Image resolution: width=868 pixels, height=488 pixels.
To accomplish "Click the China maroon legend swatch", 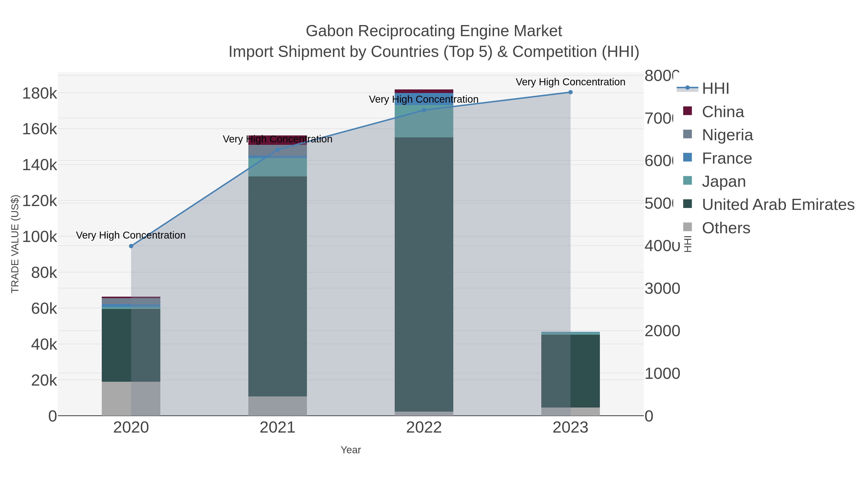I will tap(687, 111).
